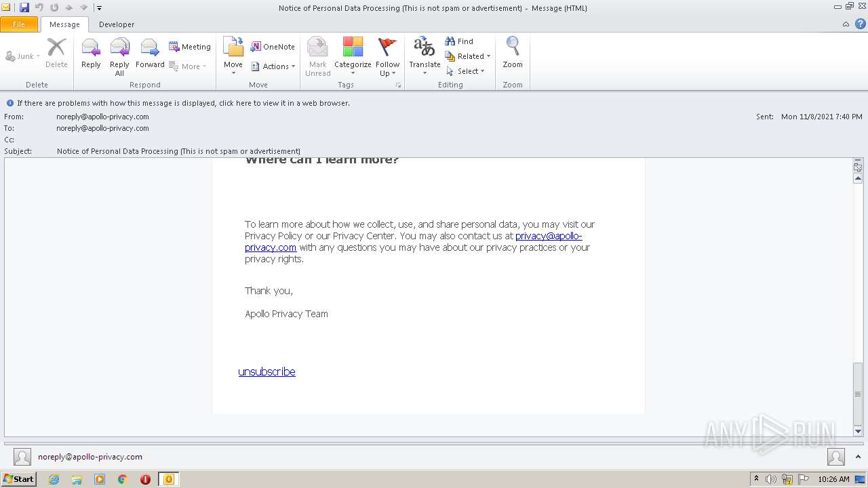Open Internet Explorer from the taskbar
This screenshot has height=488, width=868.
pos(54,479)
